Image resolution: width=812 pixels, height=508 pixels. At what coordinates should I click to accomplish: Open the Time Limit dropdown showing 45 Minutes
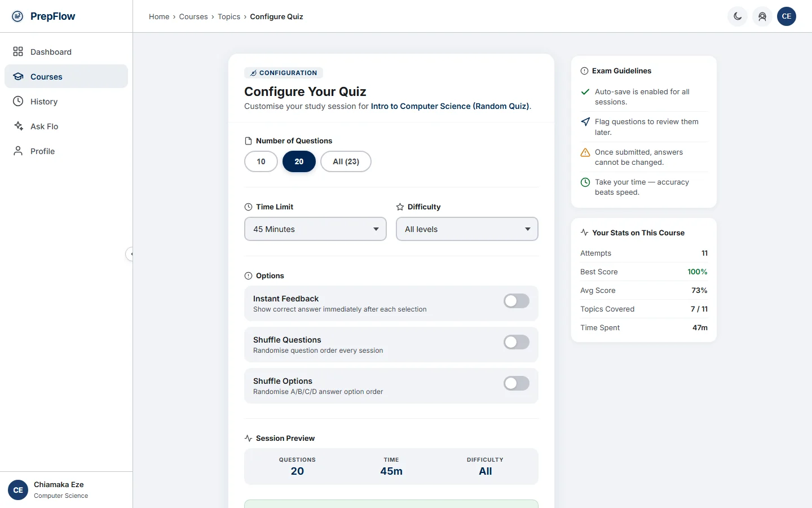tap(315, 229)
